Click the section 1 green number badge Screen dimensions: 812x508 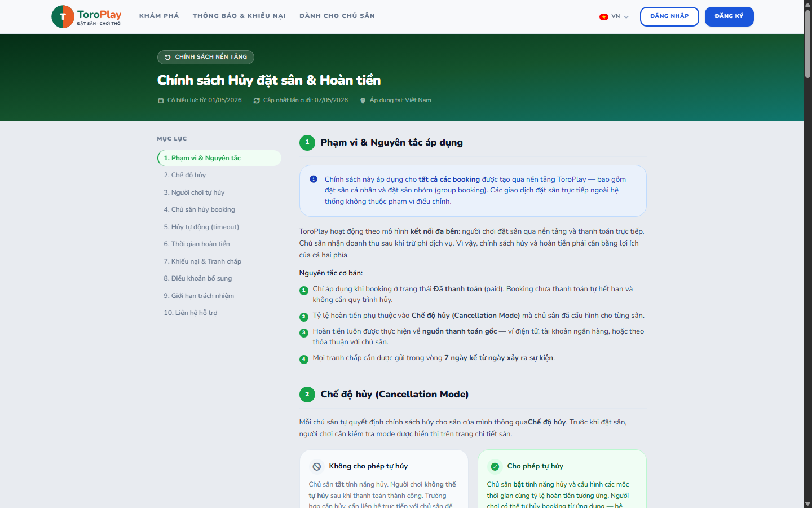[x=307, y=143]
